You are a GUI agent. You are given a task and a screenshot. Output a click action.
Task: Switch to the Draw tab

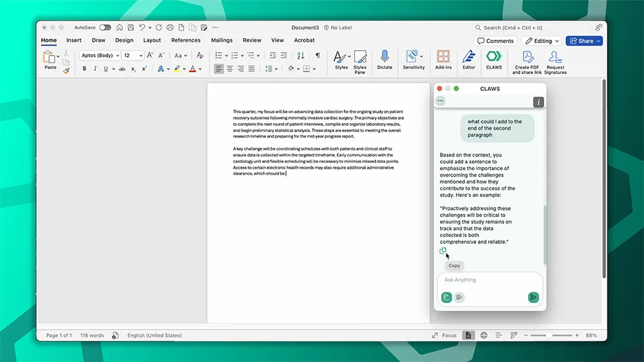coord(99,41)
